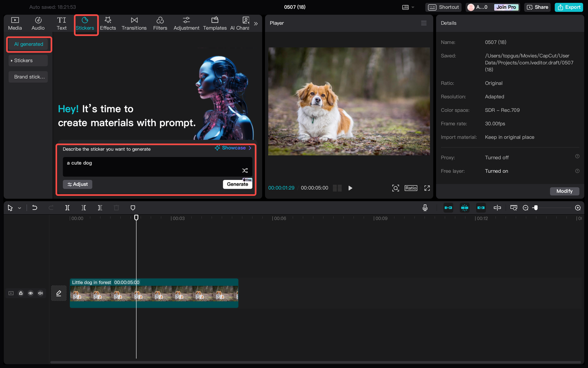The image size is (588, 368).
Task: Toggle the track lock icon
Action: (x=21, y=293)
